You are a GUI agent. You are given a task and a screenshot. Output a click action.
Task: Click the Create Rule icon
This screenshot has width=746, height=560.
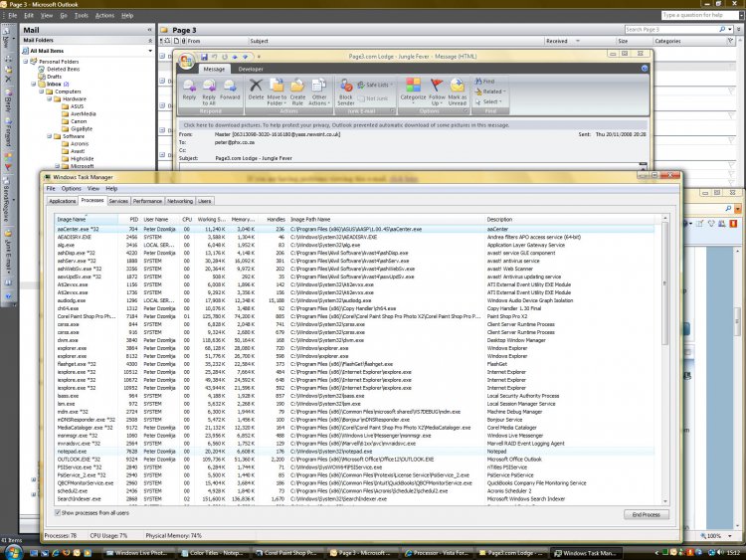click(x=297, y=92)
